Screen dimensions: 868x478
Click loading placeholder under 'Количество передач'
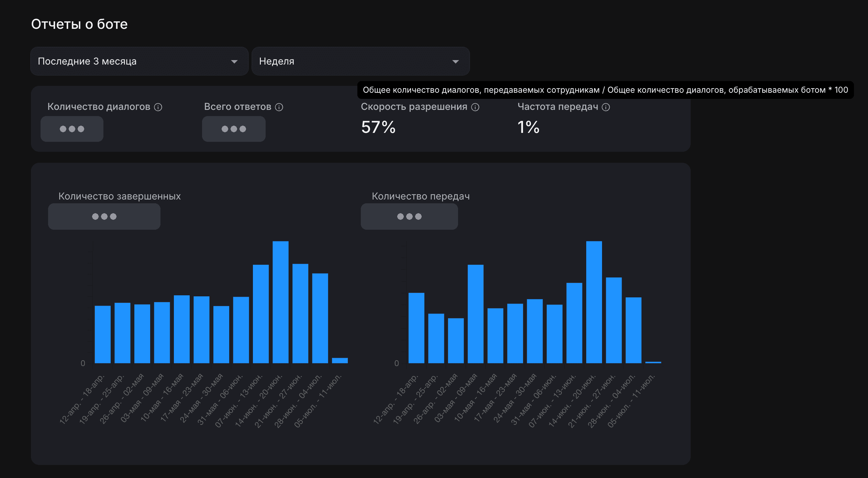[409, 216]
